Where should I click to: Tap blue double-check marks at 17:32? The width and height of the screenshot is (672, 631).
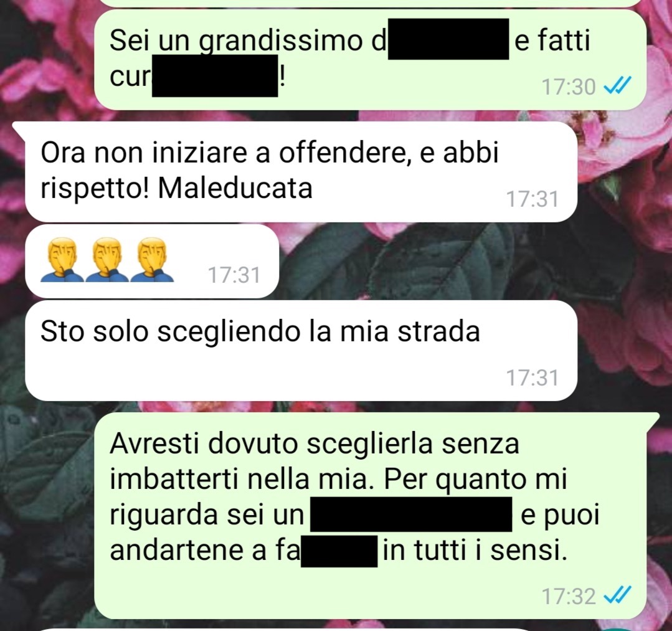coord(617,595)
